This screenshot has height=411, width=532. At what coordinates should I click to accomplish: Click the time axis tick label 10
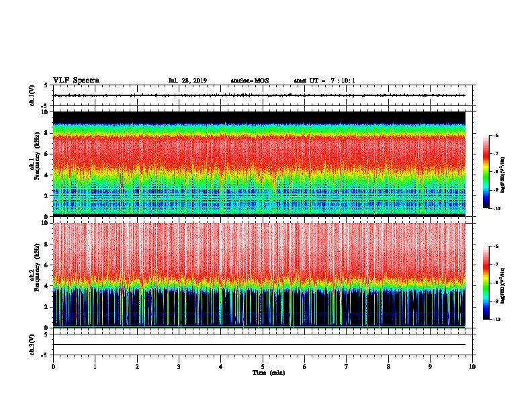point(472,367)
